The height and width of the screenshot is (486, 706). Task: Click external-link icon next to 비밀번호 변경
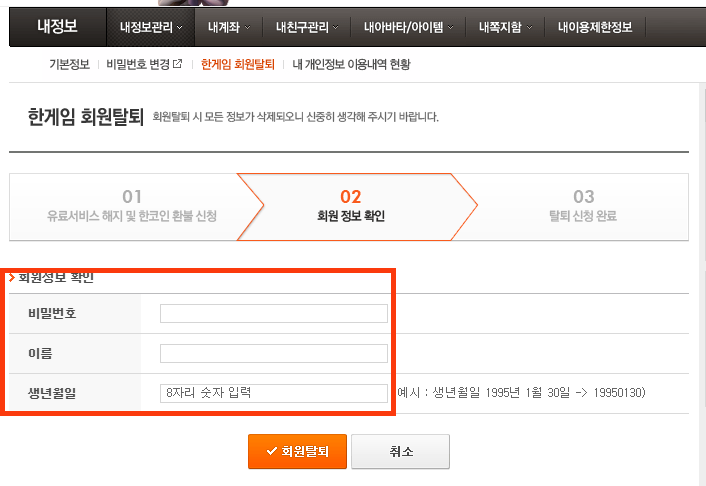point(177,64)
